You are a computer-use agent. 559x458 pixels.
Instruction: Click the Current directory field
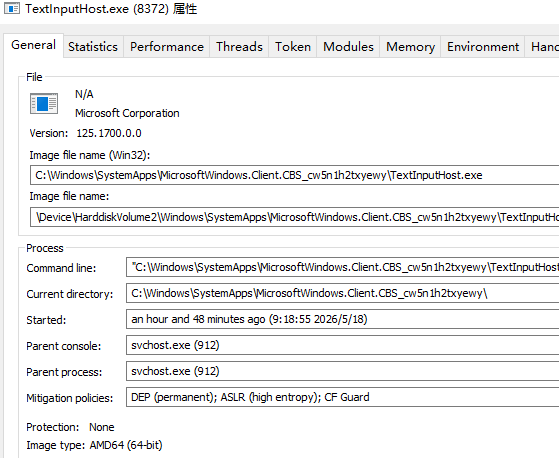pos(343,293)
